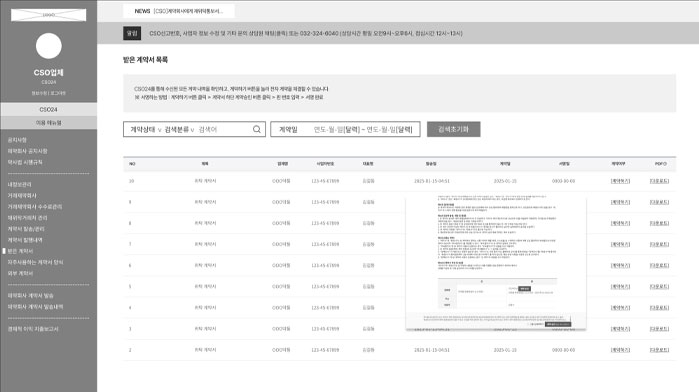Click [계약하기] link in row 2
699x392 pixels.
click(620, 350)
